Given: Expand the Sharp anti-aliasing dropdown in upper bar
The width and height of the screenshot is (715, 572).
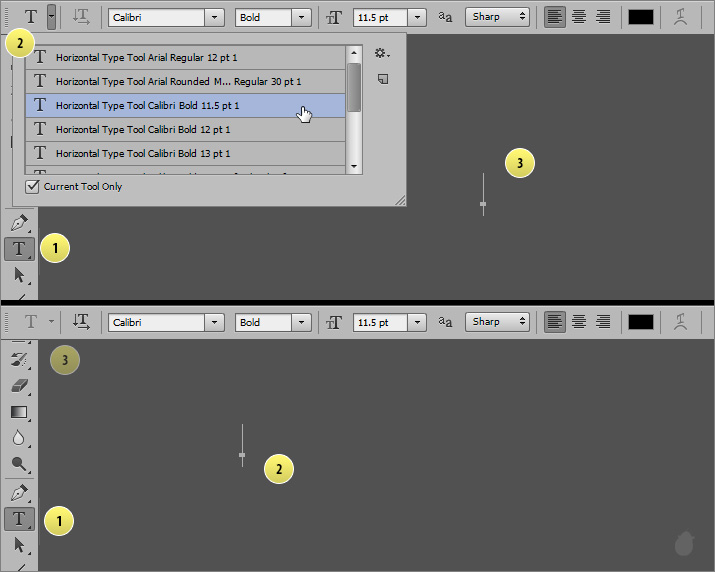Looking at the screenshot, I should pyautogui.click(x=497, y=16).
